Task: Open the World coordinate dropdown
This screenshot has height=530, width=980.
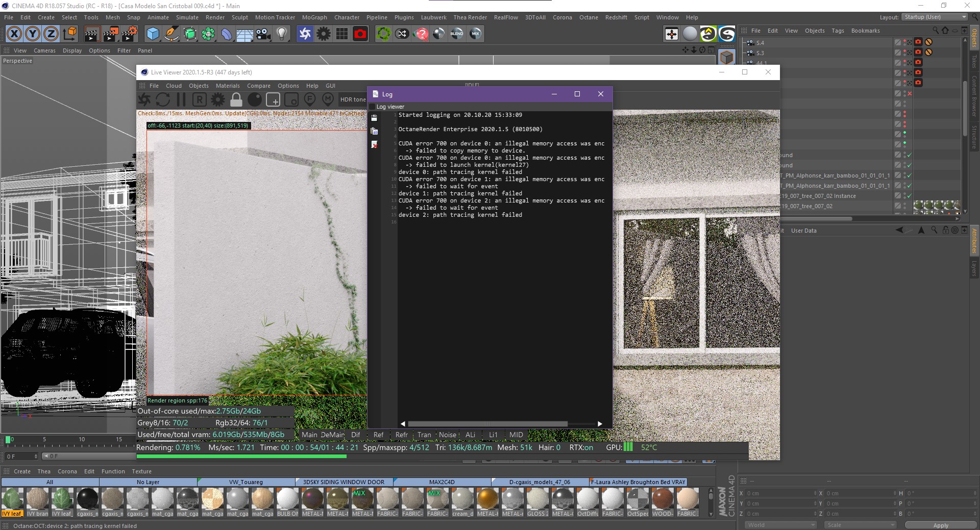Action: pos(780,525)
